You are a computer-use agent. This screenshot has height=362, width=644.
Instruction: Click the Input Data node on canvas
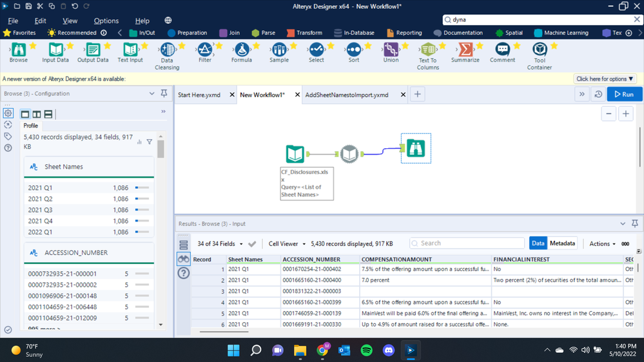[x=295, y=154]
